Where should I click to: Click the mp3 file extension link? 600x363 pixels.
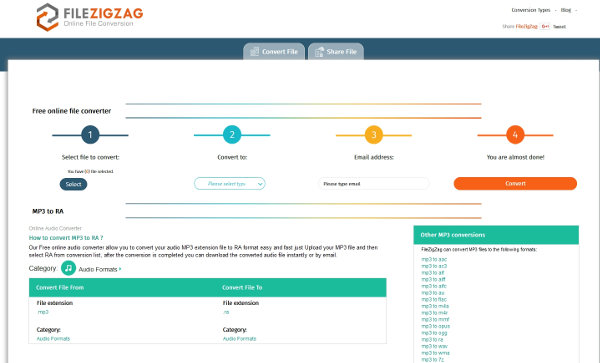coord(43,312)
